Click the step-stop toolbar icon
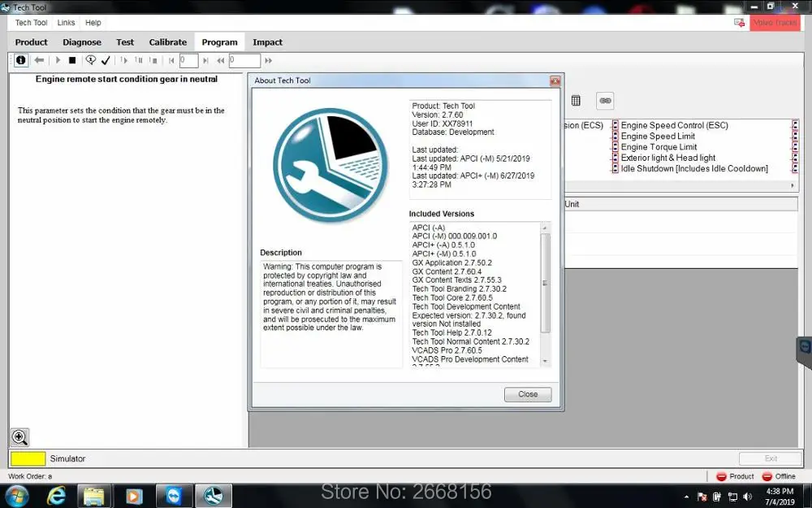The width and height of the screenshot is (812, 508). tap(153, 60)
